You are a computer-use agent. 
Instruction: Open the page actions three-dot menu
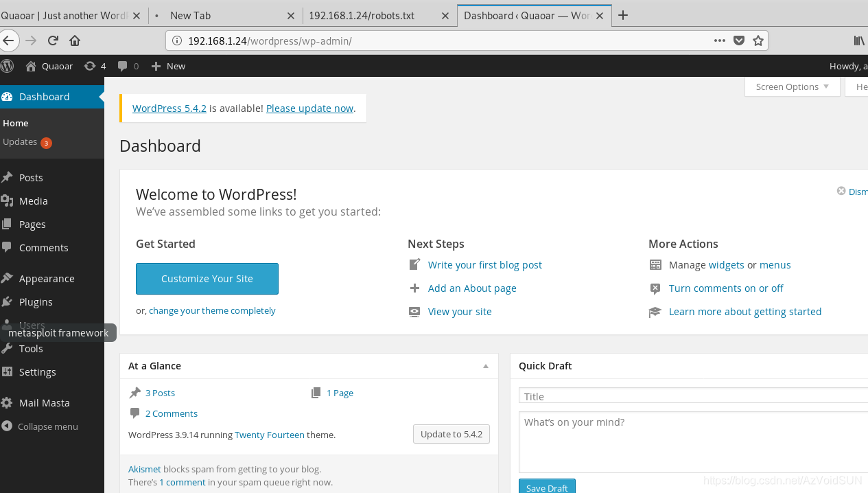[x=719, y=41]
